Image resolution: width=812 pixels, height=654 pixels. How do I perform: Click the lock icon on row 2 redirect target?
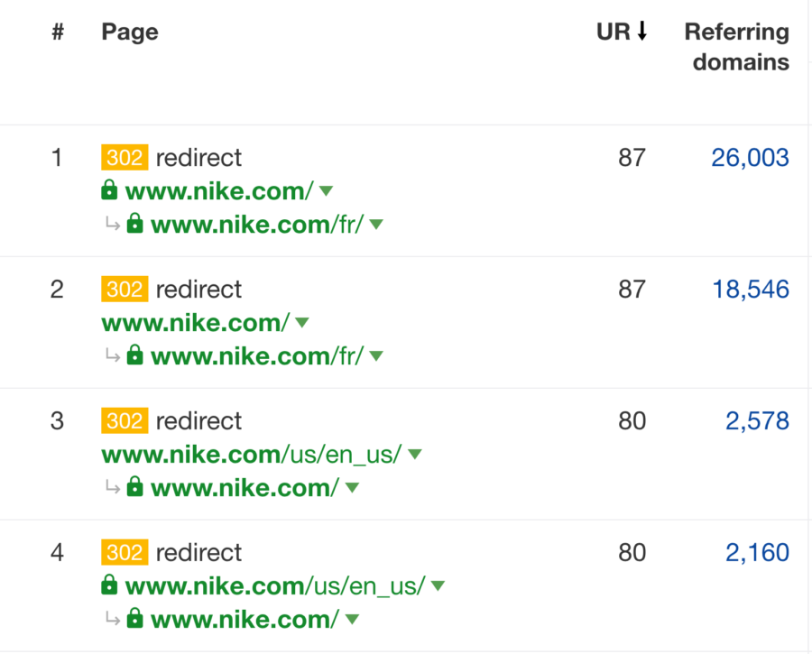(x=134, y=355)
